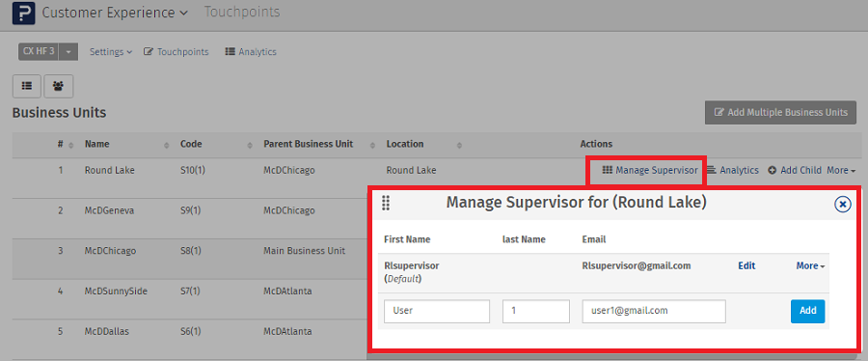Click Add Child for Round Lake
The height and width of the screenshot is (361, 868).
pos(795,170)
